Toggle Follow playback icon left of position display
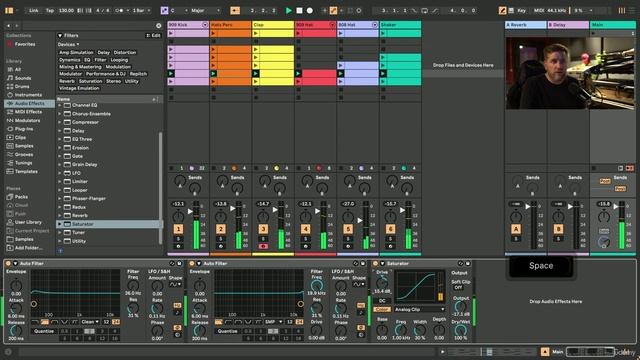The width and height of the screenshot is (640, 360). coord(235,11)
